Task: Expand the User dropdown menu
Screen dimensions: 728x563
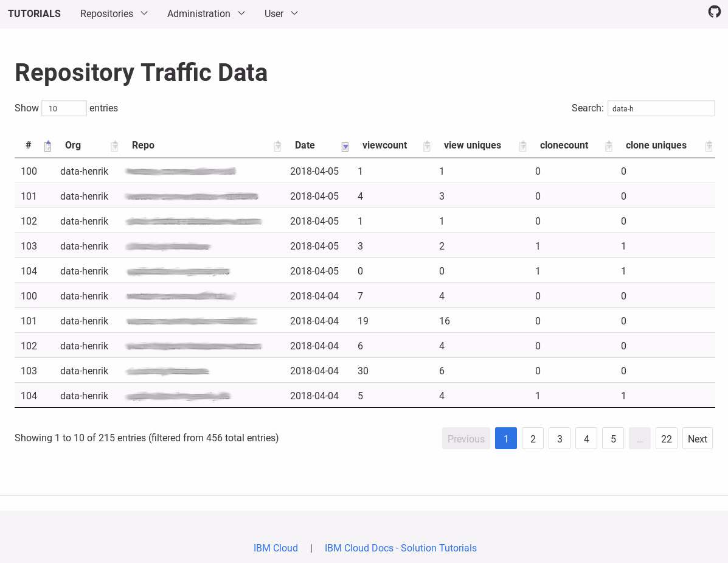Action: 281,13
